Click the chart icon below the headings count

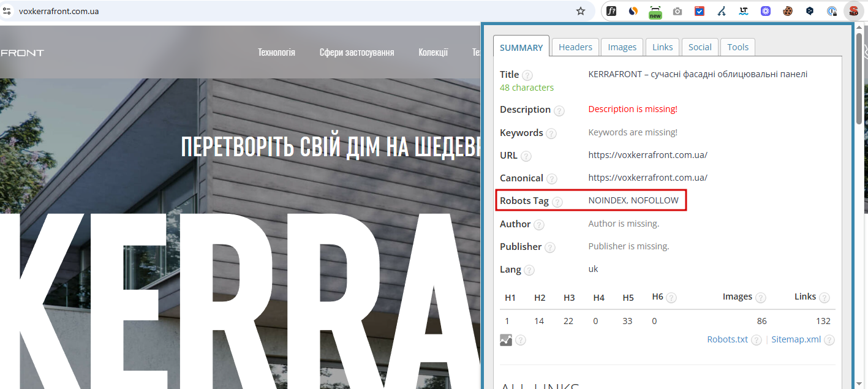pos(506,339)
